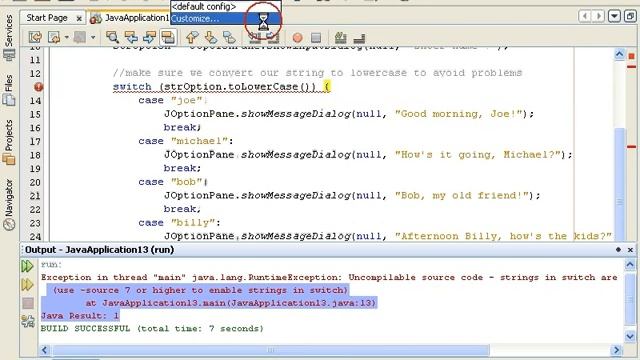Switch to the Start Page tab
Screen dimensions: 640x360
point(47,18)
